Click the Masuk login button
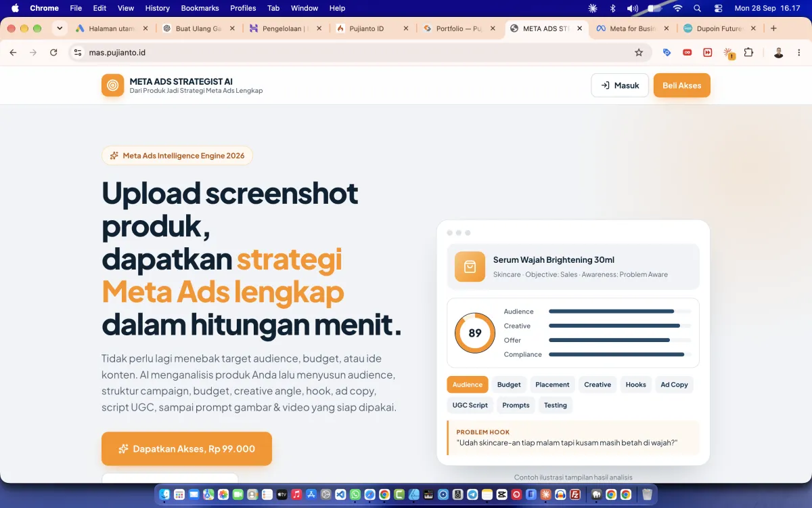Screen dimensions: 812x508 (620, 85)
